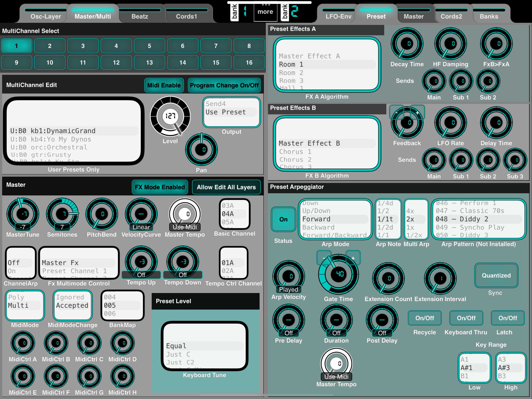The height and width of the screenshot is (399, 532).
Task: Open the Arp Pattern picker
Action: coord(479,219)
